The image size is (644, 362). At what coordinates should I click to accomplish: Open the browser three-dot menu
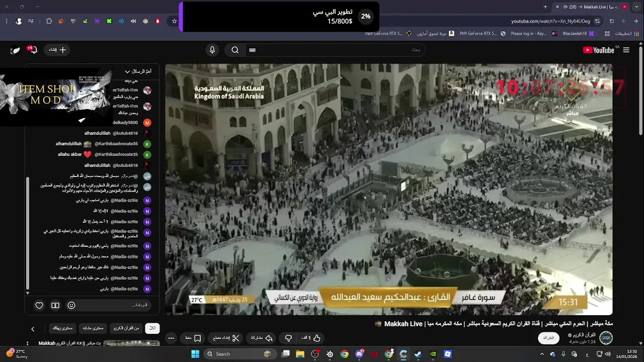7,21
